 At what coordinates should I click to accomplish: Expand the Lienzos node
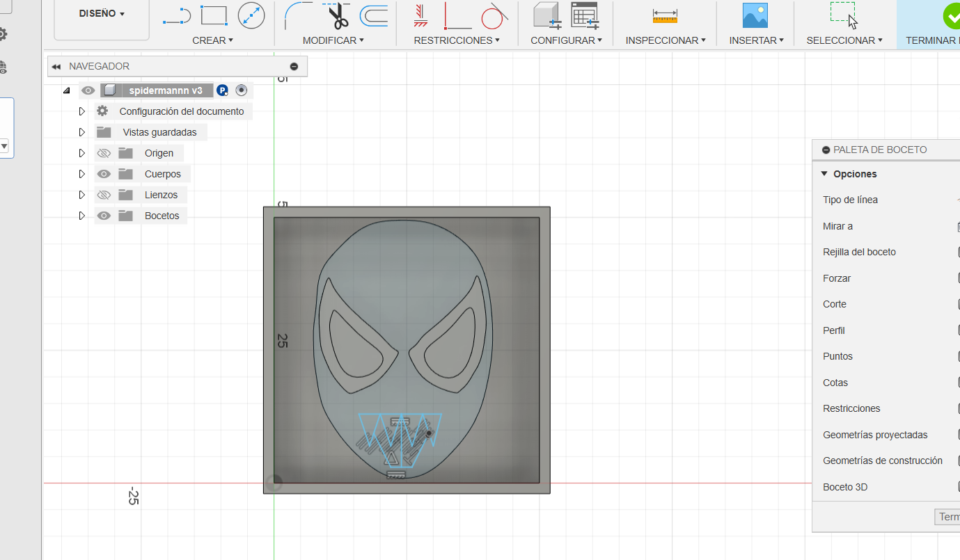point(81,195)
